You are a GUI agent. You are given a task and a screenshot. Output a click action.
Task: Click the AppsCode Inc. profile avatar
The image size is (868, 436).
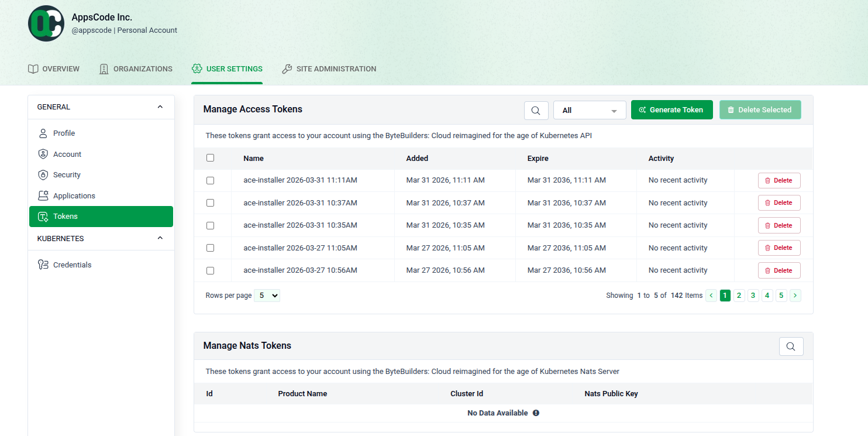46,23
